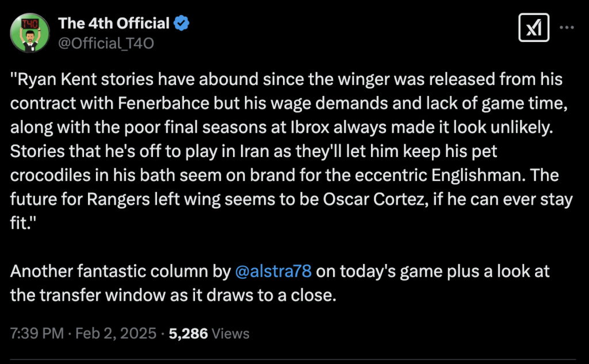Open the @Official_T4O handle
589x364 pixels.
(106, 43)
